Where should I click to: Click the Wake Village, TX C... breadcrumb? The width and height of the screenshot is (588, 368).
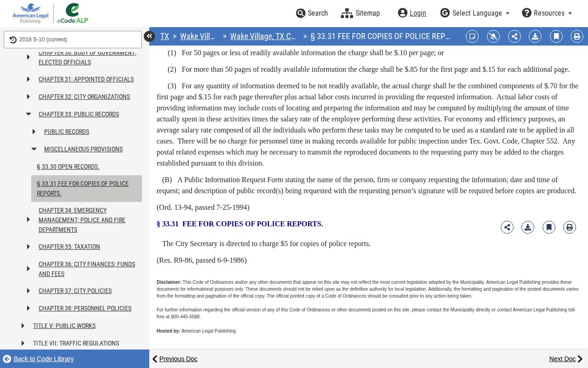263,36
